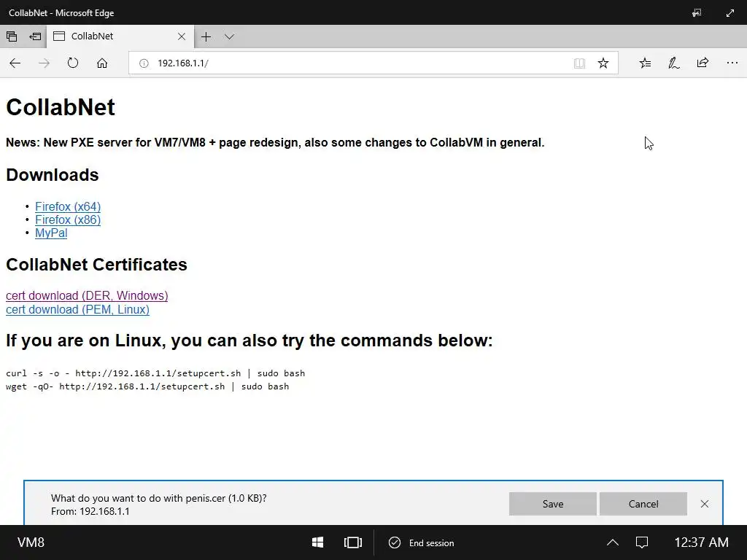Open the Windows Start menu
747x560 pixels.
point(318,542)
